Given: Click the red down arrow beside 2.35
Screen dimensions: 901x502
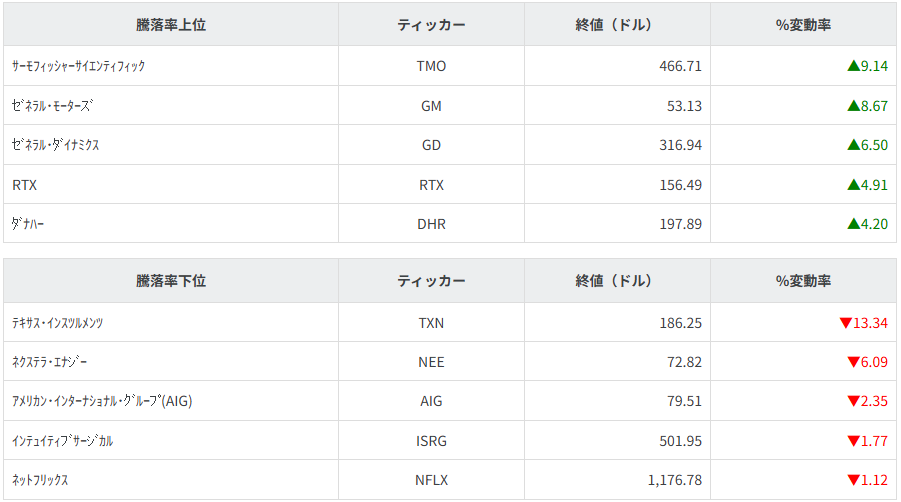Looking at the screenshot, I should tap(853, 401).
